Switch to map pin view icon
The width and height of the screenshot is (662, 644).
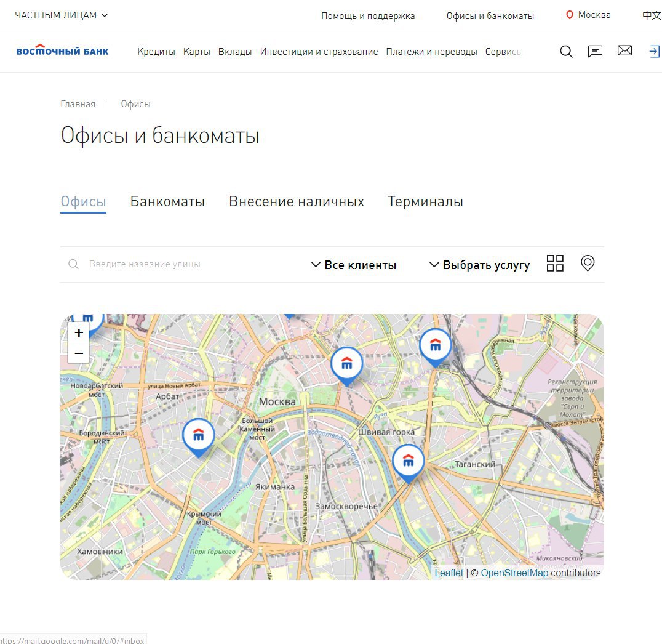tap(588, 263)
